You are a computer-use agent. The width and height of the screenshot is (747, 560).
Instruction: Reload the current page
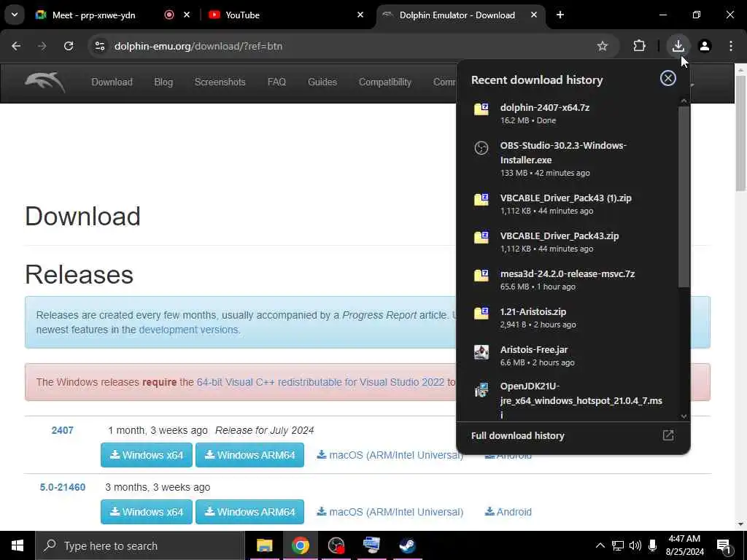[x=69, y=46]
